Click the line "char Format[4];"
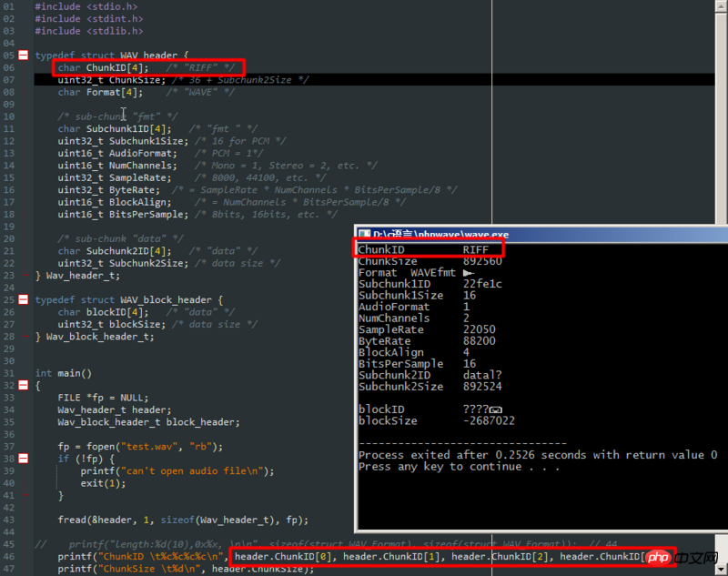 click(x=100, y=92)
